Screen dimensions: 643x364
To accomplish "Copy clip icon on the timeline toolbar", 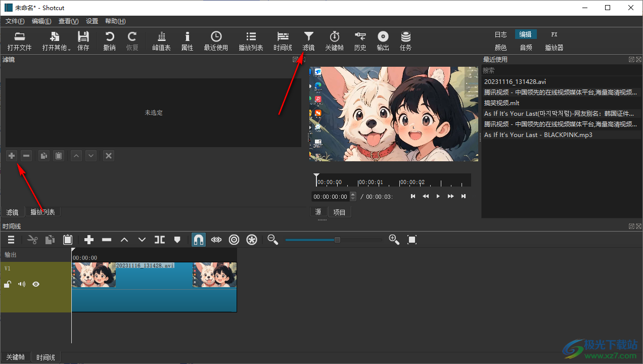I will point(50,240).
